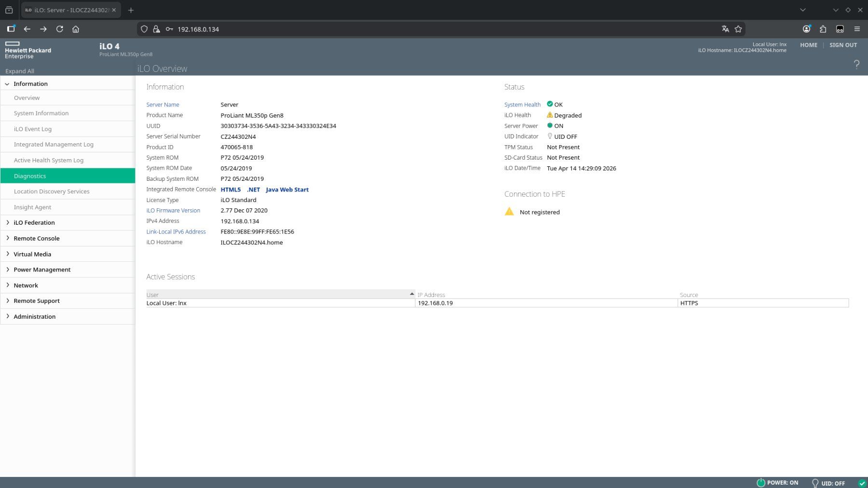
Task: Click the site security padlock icon
Action: pyautogui.click(x=156, y=29)
